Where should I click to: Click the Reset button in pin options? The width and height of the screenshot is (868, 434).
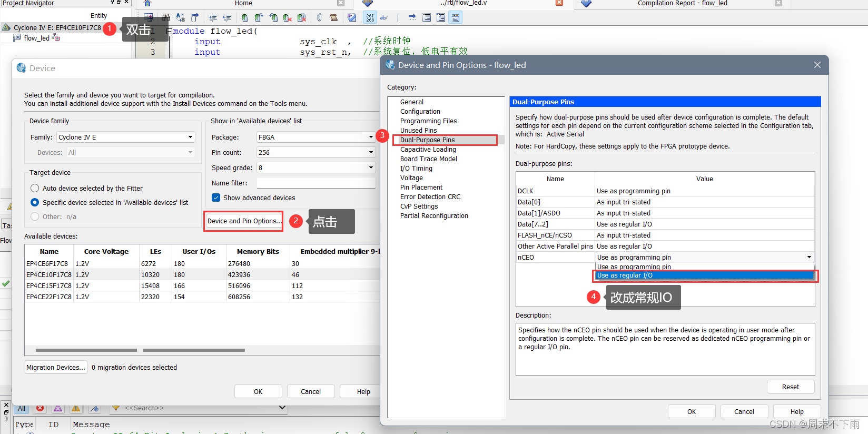pos(791,387)
